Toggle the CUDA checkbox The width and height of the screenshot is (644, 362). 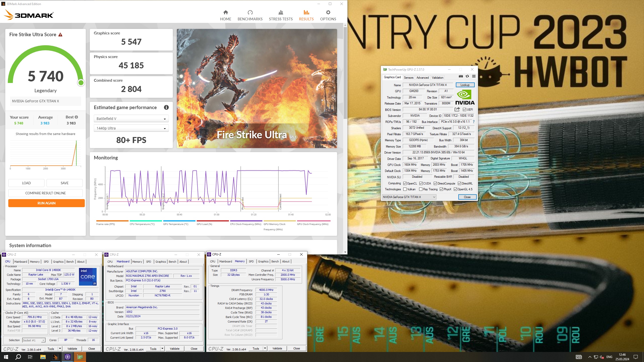coord(421,184)
